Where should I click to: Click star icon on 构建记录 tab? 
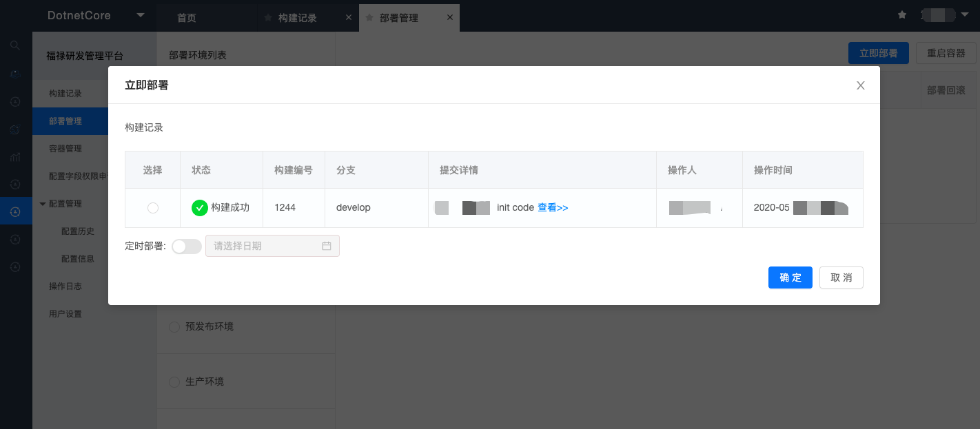(268, 18)
